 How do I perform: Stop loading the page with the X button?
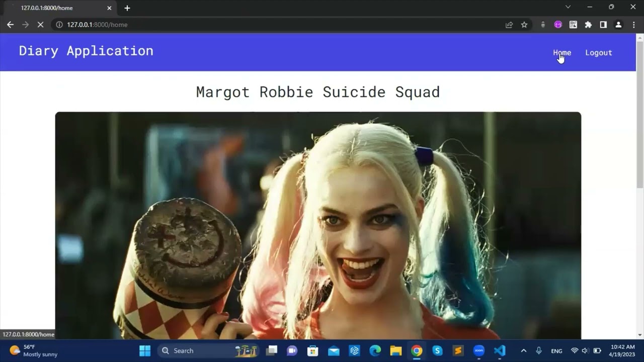pos(40,25)
